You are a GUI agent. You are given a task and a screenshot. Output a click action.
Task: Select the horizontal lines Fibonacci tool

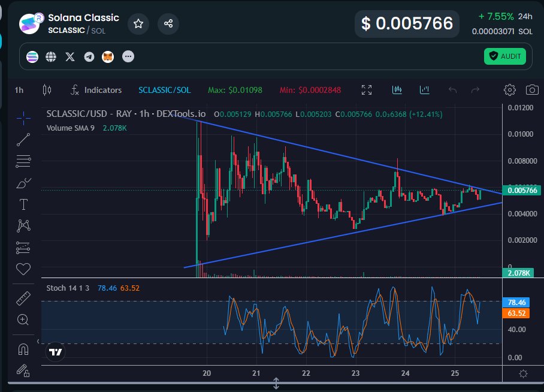point(23,161)
